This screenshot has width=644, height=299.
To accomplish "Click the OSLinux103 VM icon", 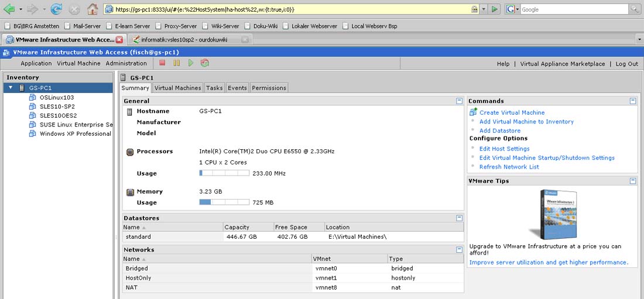I will [32, 97].
